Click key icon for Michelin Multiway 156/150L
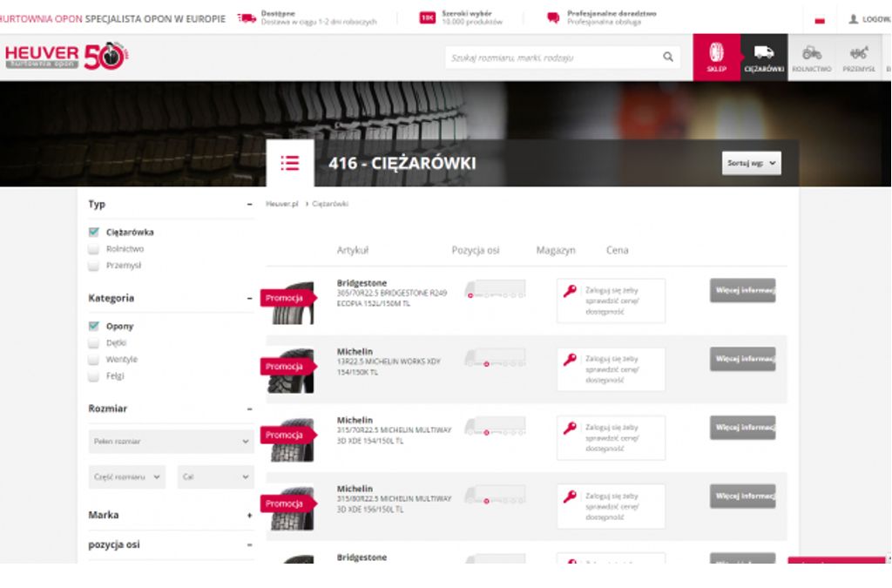 (x=570, y=497)
